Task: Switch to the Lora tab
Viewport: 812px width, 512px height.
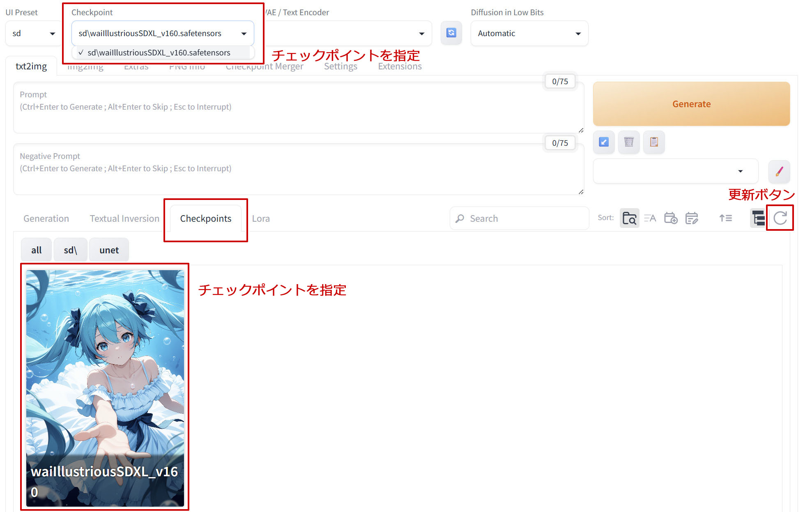Action: (x=261, y=218)
